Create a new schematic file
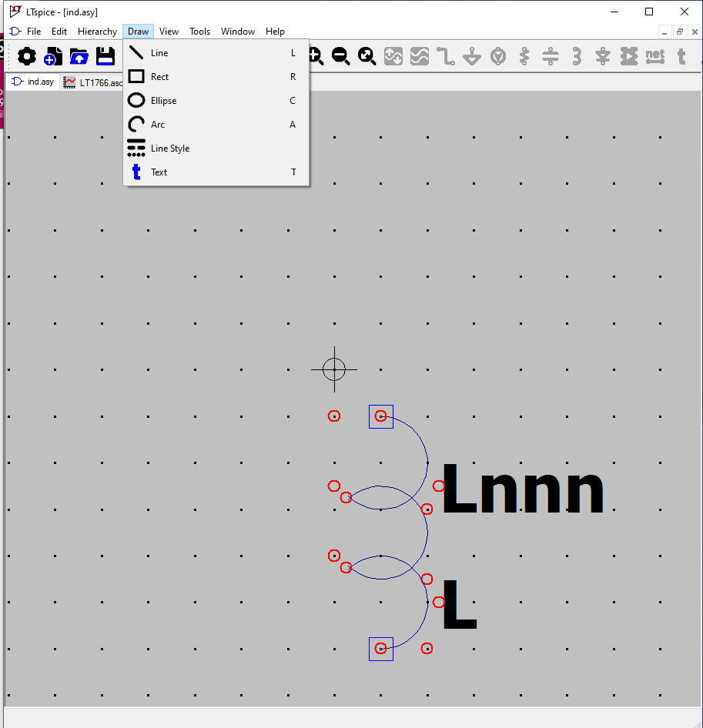 click(53, 56)
